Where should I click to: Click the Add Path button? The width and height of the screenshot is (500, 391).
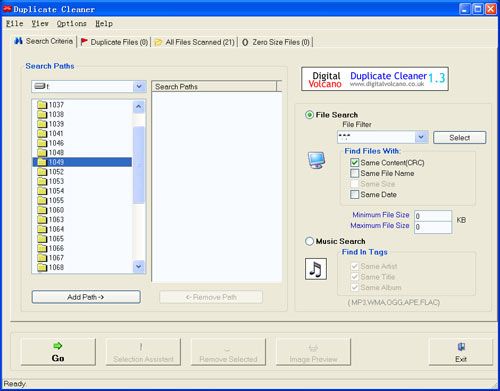86,297
